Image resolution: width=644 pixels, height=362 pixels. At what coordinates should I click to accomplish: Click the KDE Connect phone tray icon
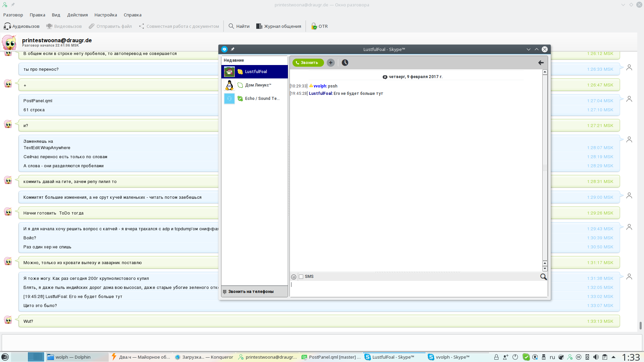click(x=587, y=357)
